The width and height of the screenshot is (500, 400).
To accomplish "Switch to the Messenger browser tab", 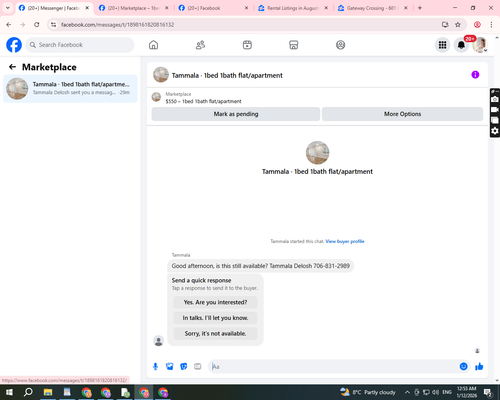I will click(53, 8).
